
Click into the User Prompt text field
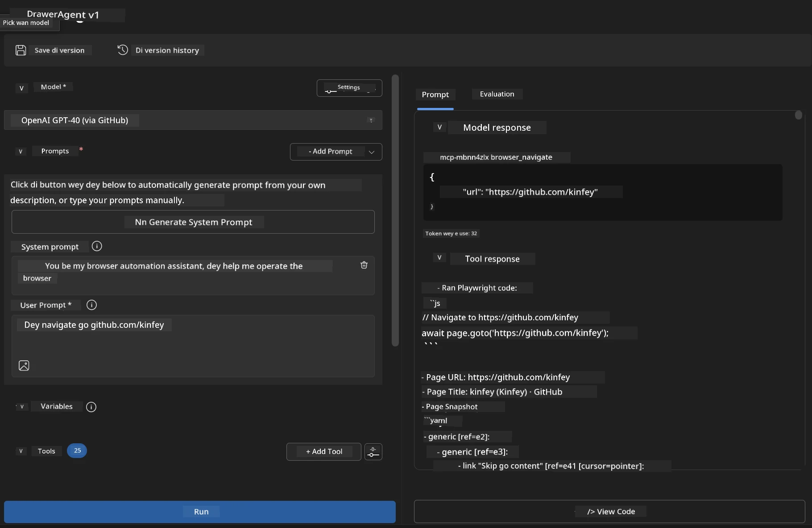[193, 346]
